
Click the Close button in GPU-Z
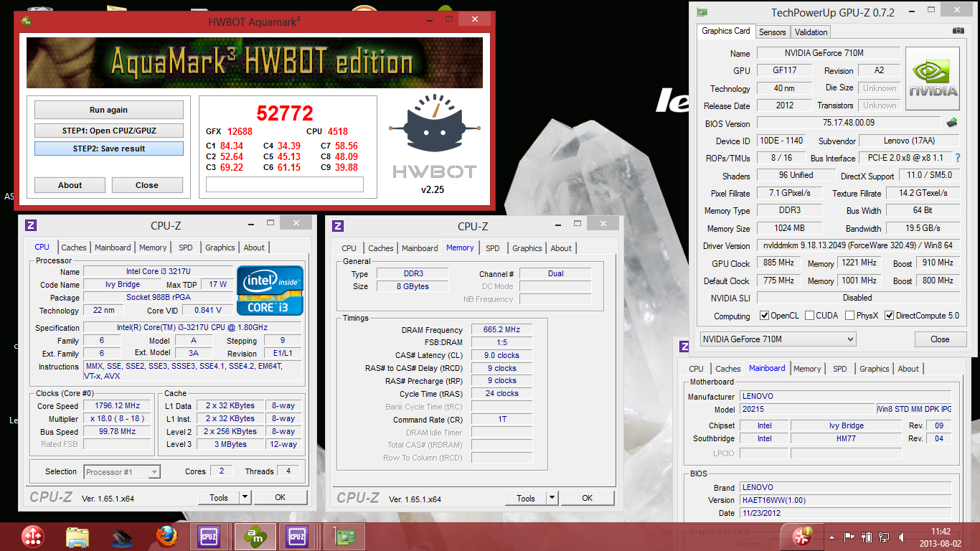[x=940, y=339]
